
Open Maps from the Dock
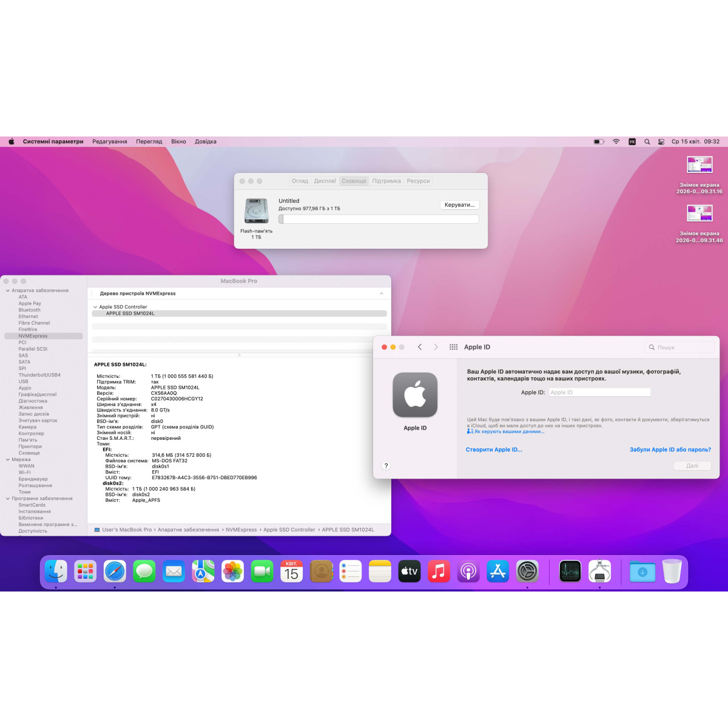(203, 571)
